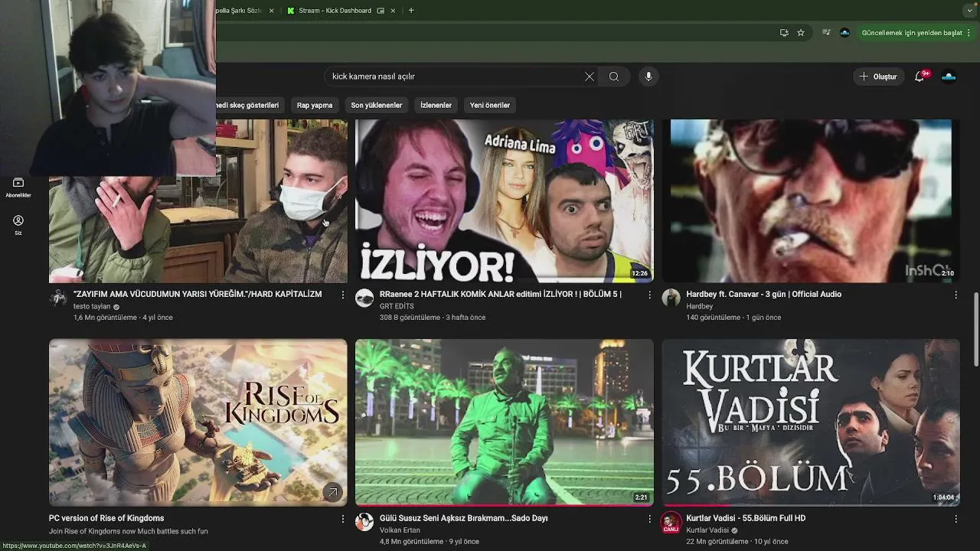Open more options for Rise of Kingdoms ad
This screenshot has height=551, width=980.
[342, 519]
